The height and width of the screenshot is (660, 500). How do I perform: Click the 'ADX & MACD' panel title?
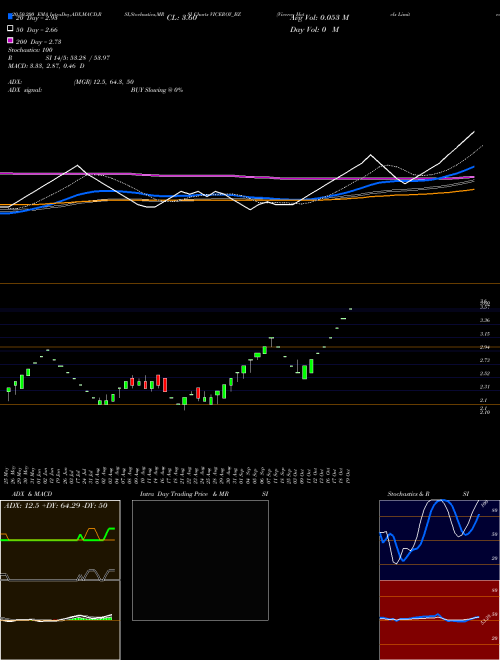coord(32,494)
